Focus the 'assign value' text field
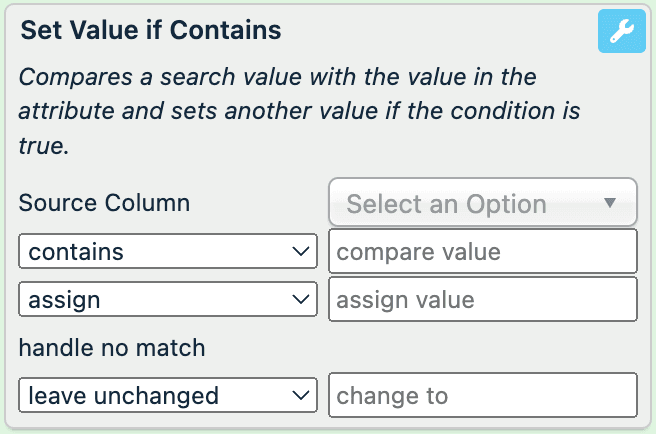Screen dimensions: 656x434 click(x=482, y=300)
